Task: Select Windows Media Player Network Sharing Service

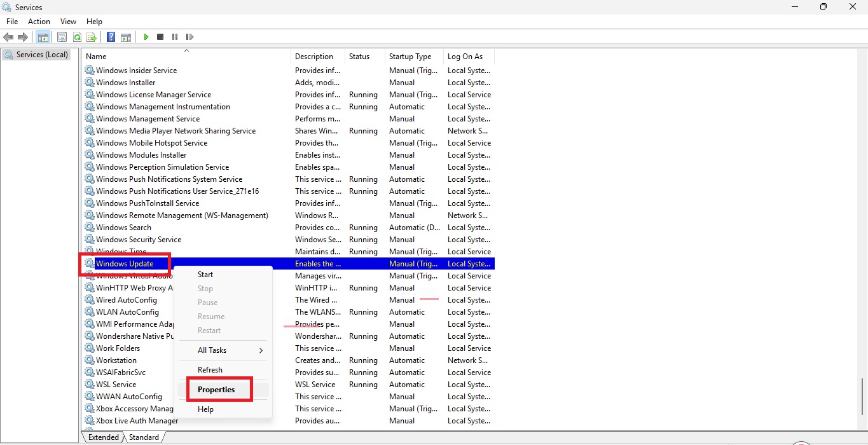Action: tap(289, 131)
